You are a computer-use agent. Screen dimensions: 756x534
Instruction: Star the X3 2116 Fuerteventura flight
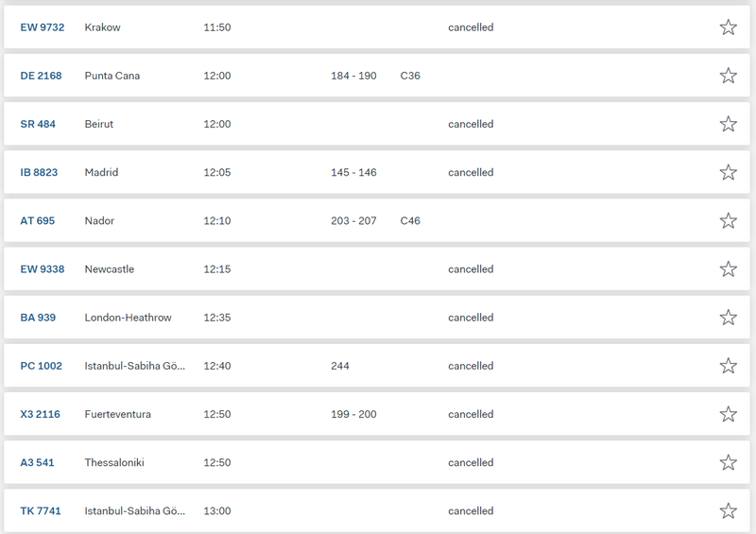click(x=728, y=414)
